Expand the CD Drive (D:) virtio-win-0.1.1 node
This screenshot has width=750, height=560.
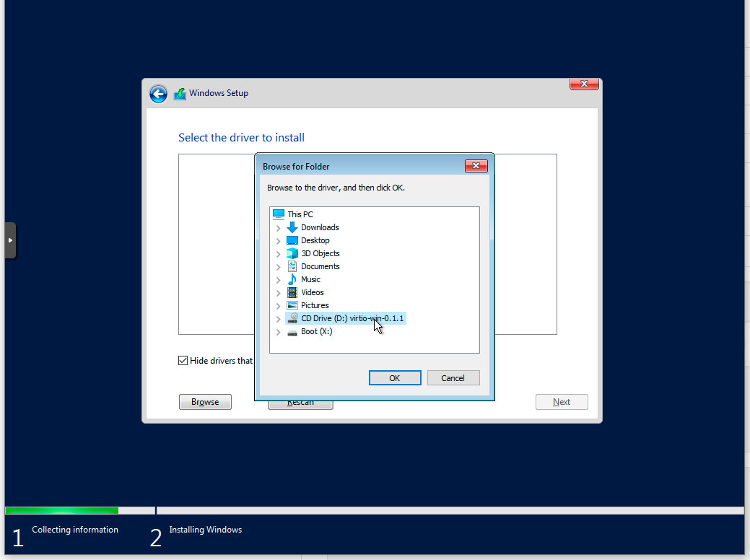278,318
